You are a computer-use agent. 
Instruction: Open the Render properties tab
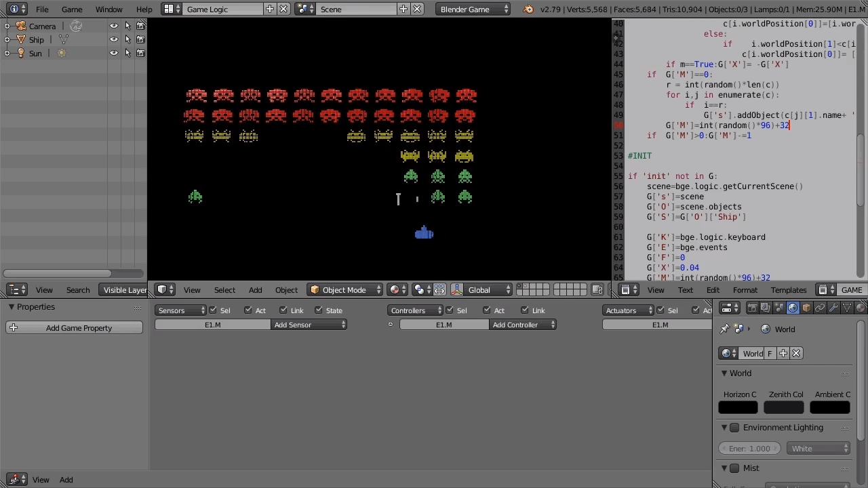pos(752,308)
